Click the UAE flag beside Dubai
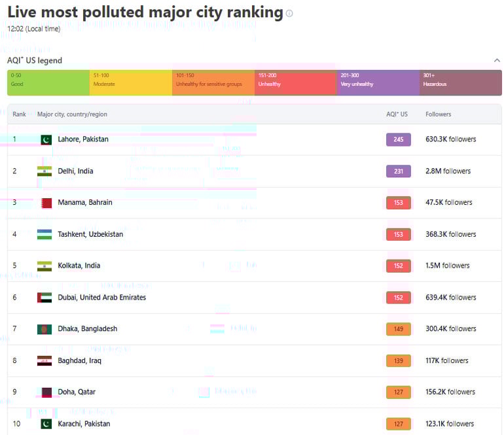504x435 pixels. coord(45,298)
